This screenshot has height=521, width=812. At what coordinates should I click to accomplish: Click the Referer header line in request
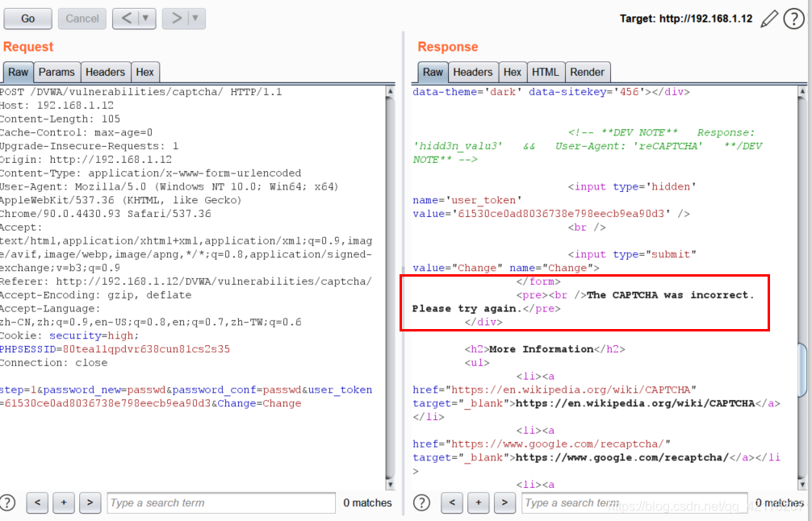(186, 281)
